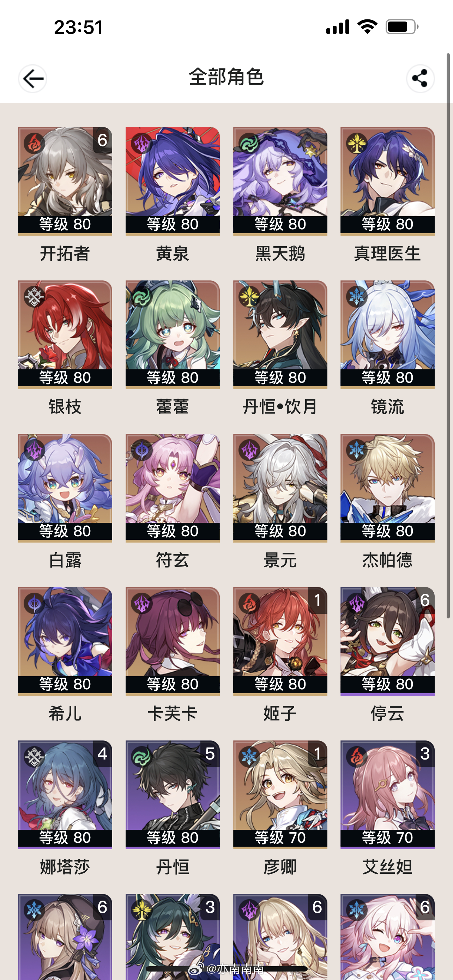Tap the fire element icon on 开拓者
Image resolution: width=453 pixels, height=980 pixels.
click(x=34, y=143)
